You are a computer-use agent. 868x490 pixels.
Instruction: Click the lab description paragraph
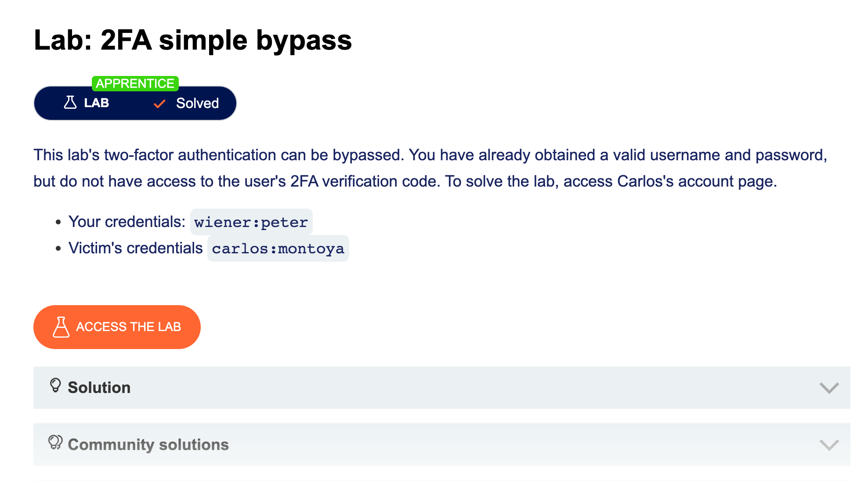point(430,168)
